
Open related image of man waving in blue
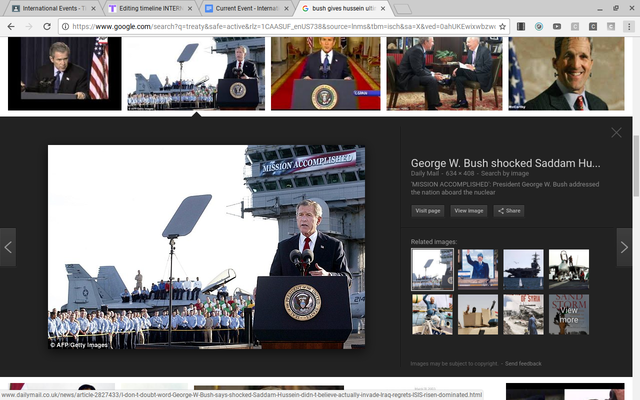pyautogui.click(x=478, y=269)
